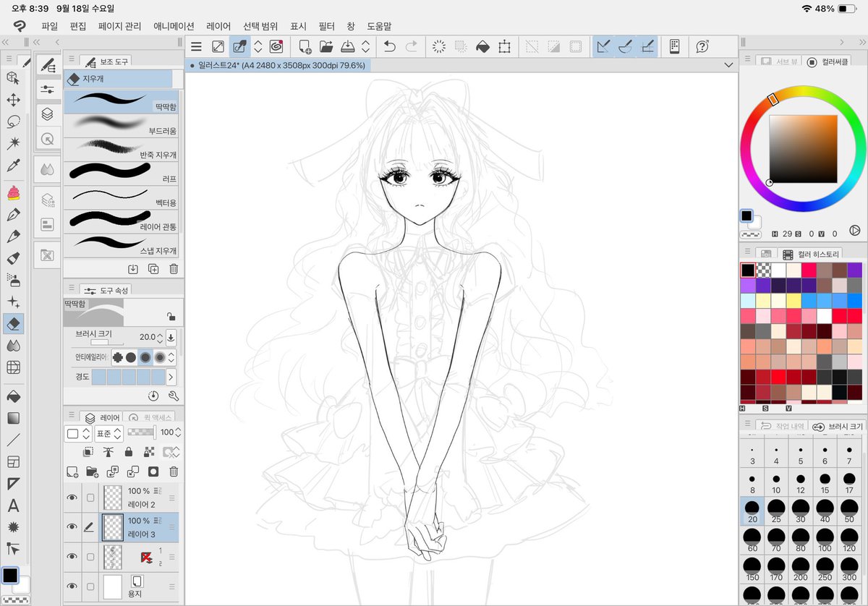
Task: Select the Text tool
Action: coord(12,505)
